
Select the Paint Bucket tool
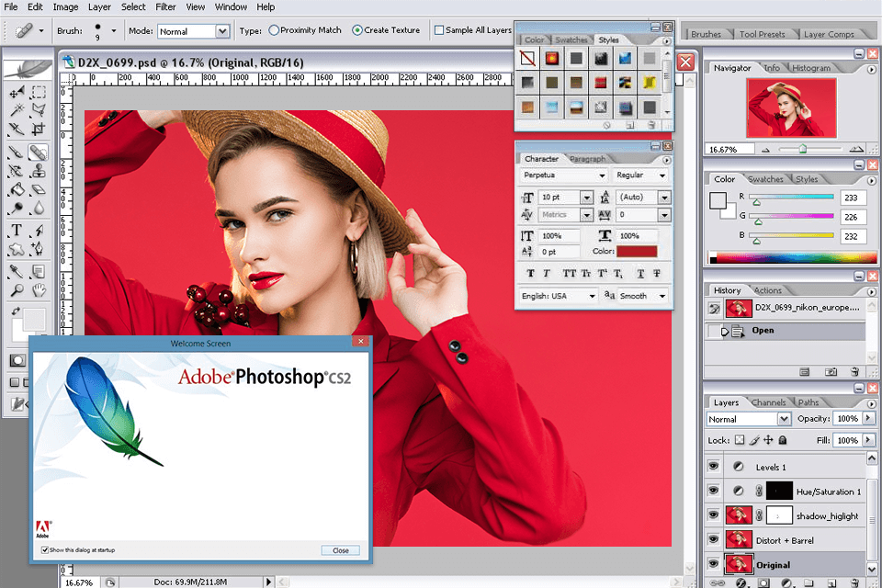pyautogui.click(x=17, y=189)
